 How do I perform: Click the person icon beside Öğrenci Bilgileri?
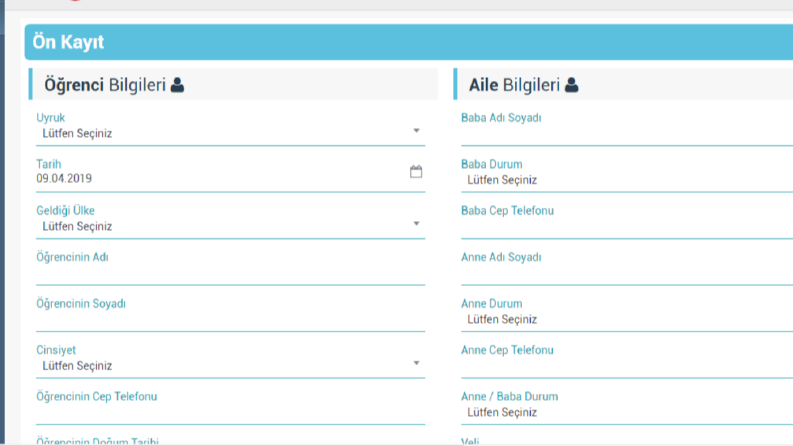coord(178,84)
